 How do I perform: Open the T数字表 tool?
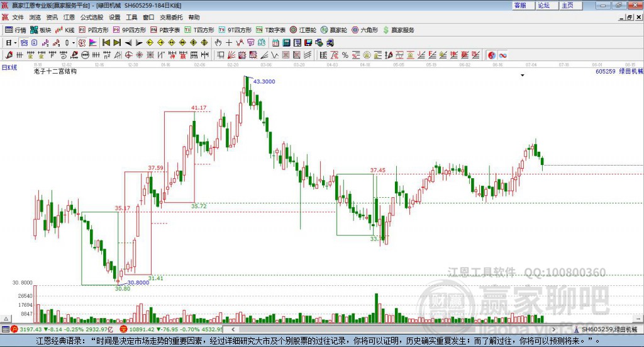(x=270, y=30)
